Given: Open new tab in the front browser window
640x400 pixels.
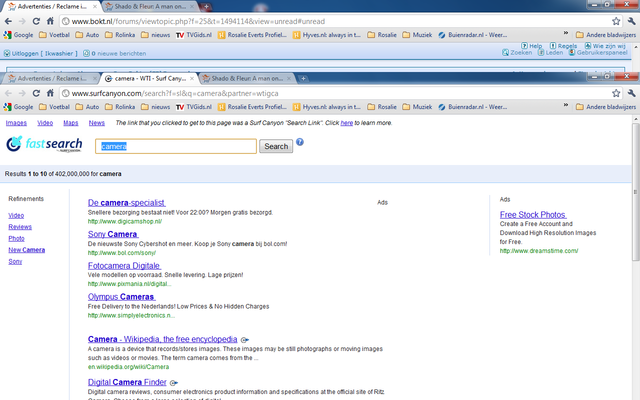Looking at the screenshot, I should click(x=303, y=78).
